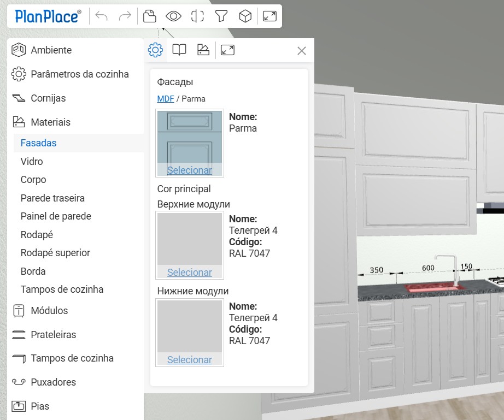Toggle the eye visibility icon in toolbar
This screenshot has width=504, height=420.
[173, 16]
